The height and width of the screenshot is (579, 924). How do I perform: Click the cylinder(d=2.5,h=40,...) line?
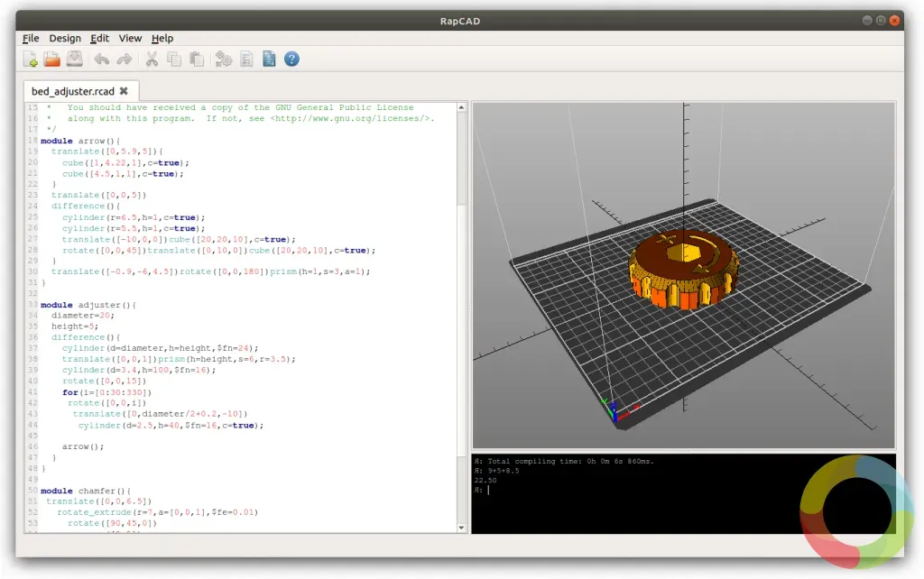pyautogui.click(x=171, y=426)
